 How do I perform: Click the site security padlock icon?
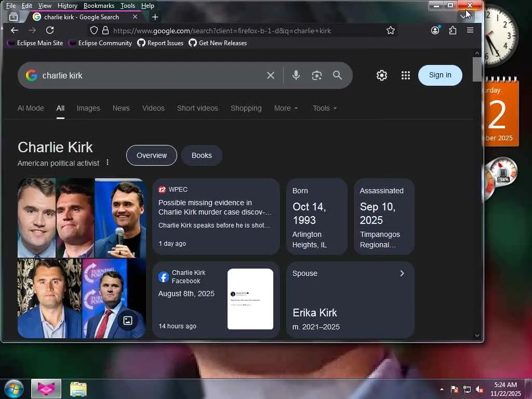[x=105, y=31]
